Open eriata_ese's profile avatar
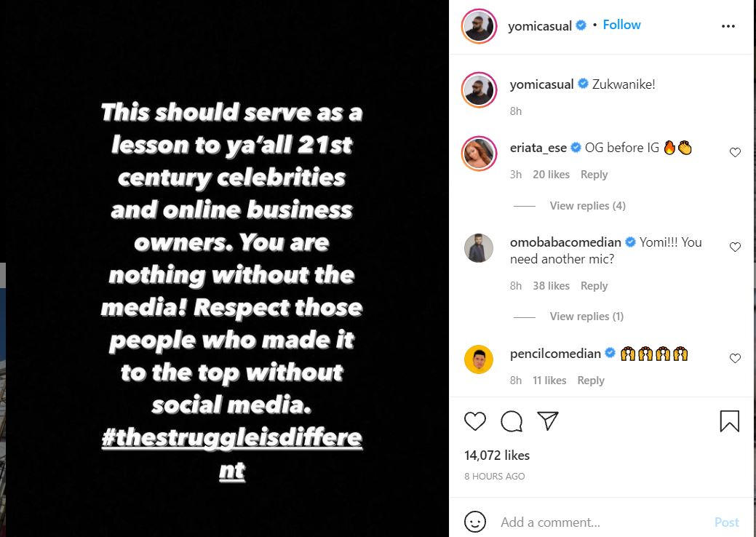The image size is (756, 537). coord(479,152)
